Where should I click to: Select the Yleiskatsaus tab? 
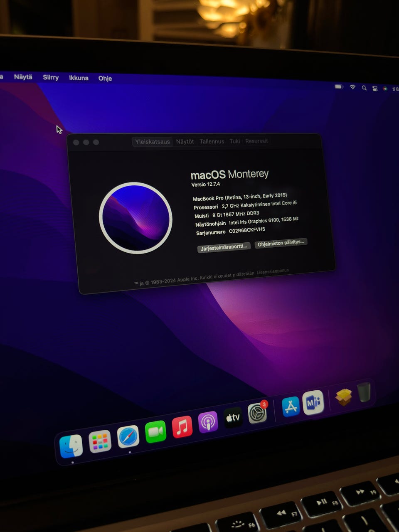[153, 142]
